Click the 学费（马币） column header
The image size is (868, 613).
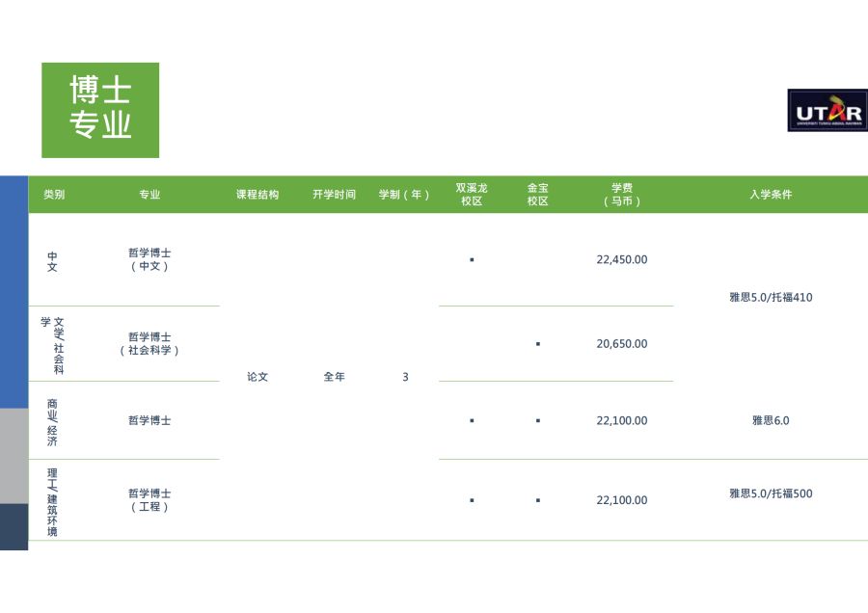pyautogui.click(x=622, y=195)
